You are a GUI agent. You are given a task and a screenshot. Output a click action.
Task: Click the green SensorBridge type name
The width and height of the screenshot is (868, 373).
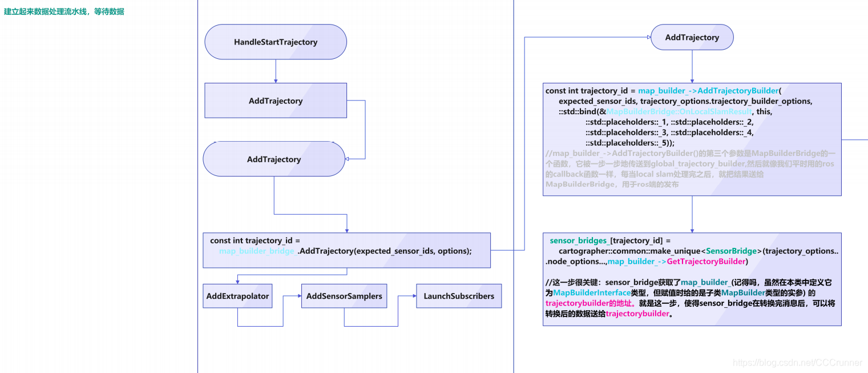point(731,251)
